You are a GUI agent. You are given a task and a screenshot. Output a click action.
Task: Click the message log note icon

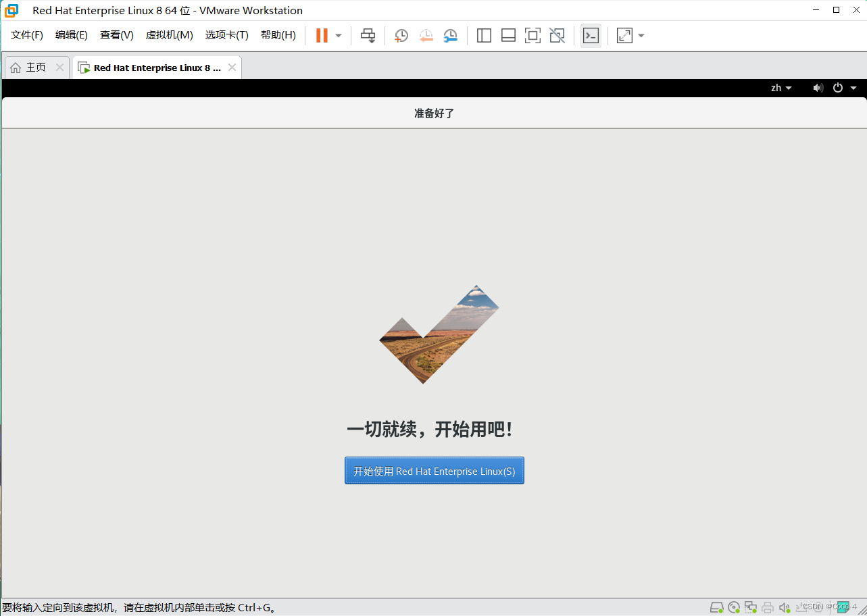point(843,607)
